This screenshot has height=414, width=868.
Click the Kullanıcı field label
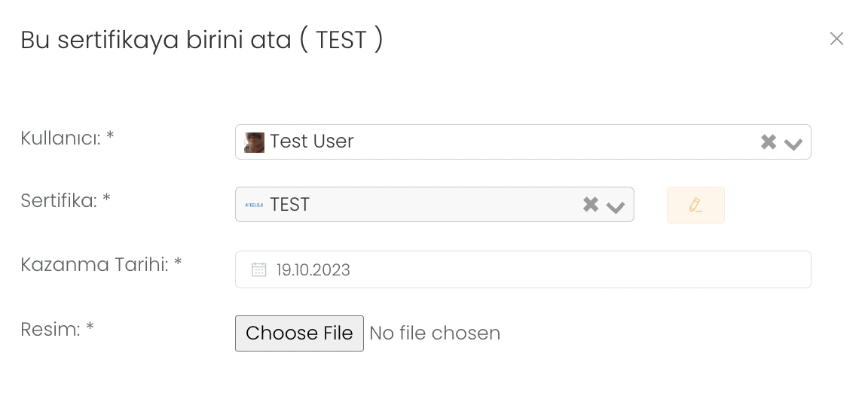(x=67, y=139)
